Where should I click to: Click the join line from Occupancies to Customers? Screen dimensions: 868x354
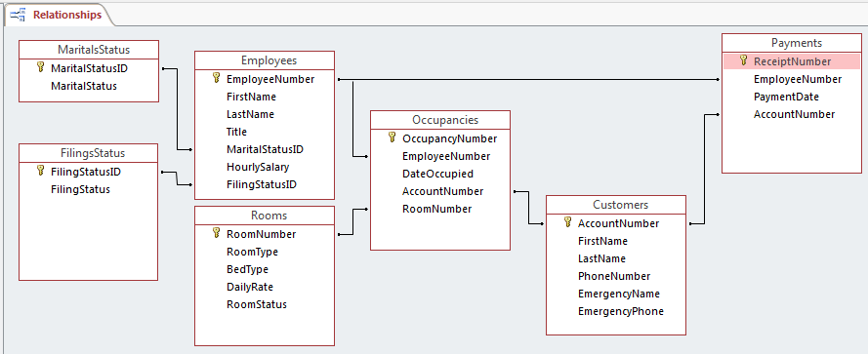[x=528, y=208]
